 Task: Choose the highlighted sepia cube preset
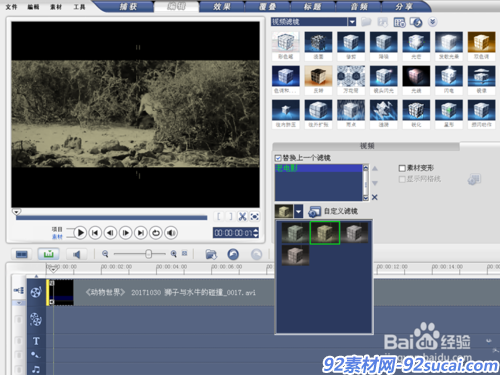[325, 233]
